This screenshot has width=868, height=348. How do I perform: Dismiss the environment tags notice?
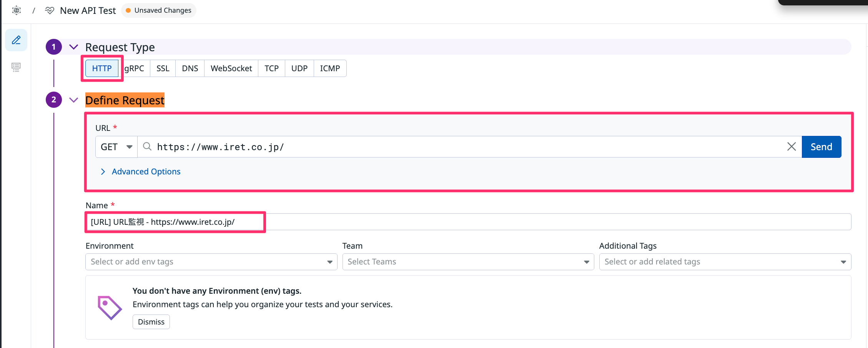(151, 322)
